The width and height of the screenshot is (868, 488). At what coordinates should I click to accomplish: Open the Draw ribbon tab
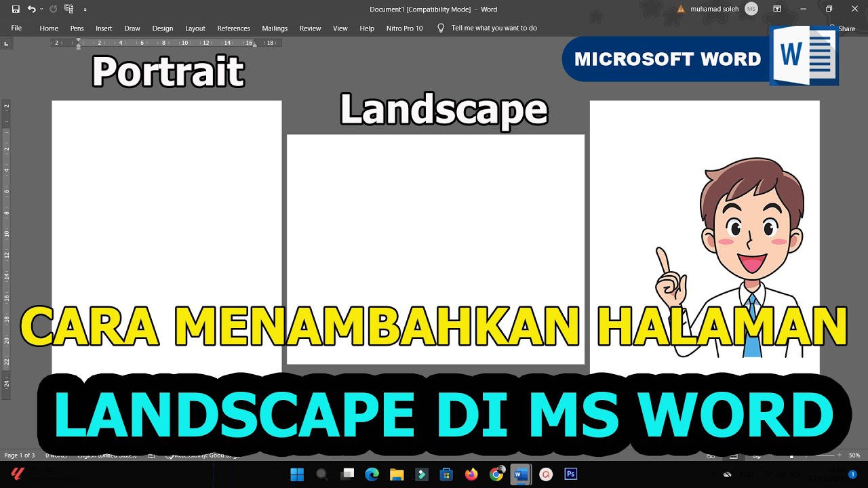tap(132, 28)
